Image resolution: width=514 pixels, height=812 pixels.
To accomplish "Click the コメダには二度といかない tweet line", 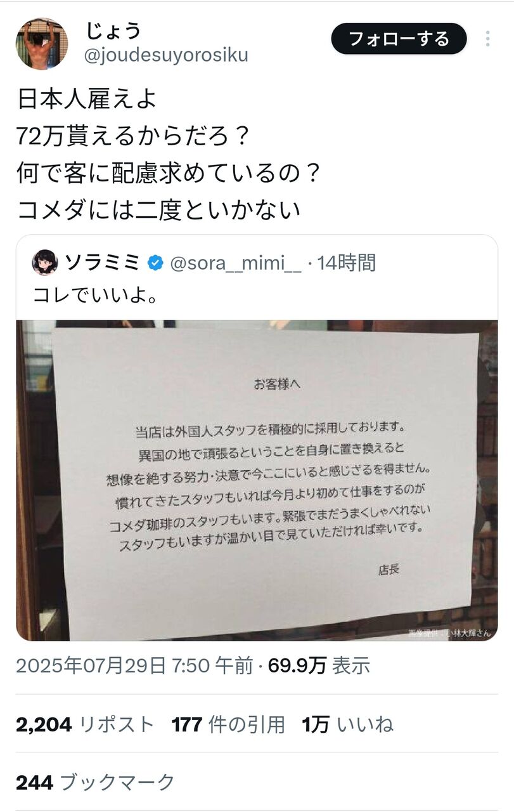I will pos(158,209).
